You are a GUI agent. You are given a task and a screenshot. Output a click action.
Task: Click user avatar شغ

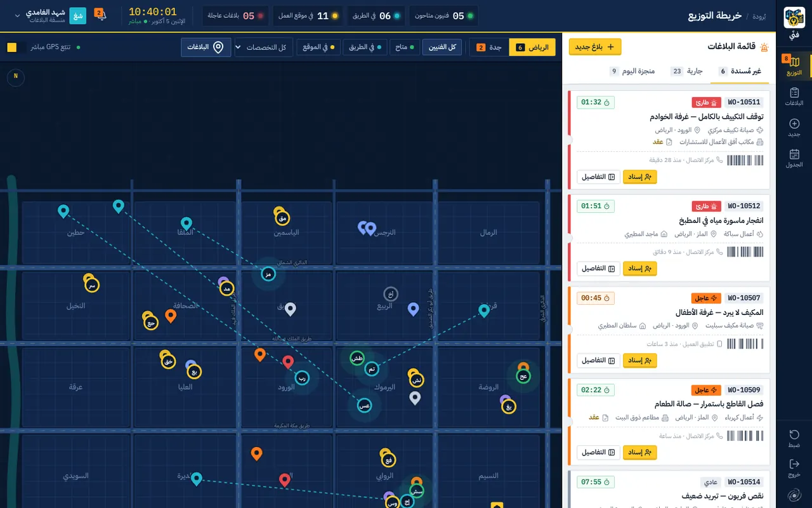click(x=77, y=15)
